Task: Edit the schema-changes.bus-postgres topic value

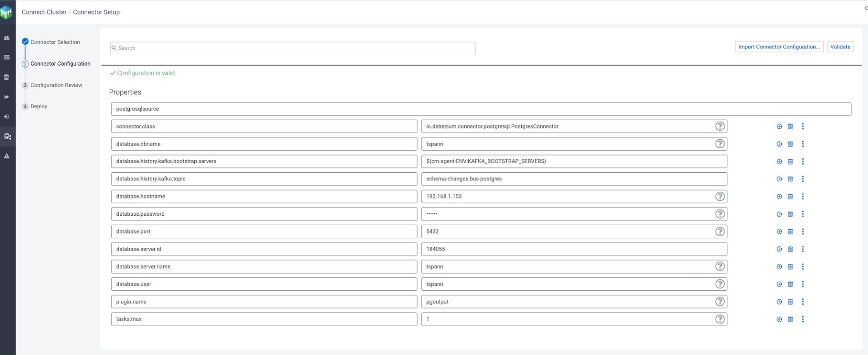Action: point(574,179)
